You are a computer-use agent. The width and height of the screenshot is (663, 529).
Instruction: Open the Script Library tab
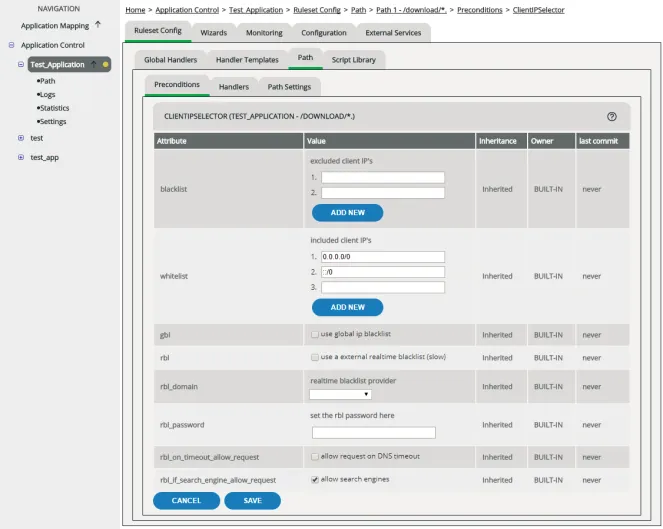pos(353,60)
